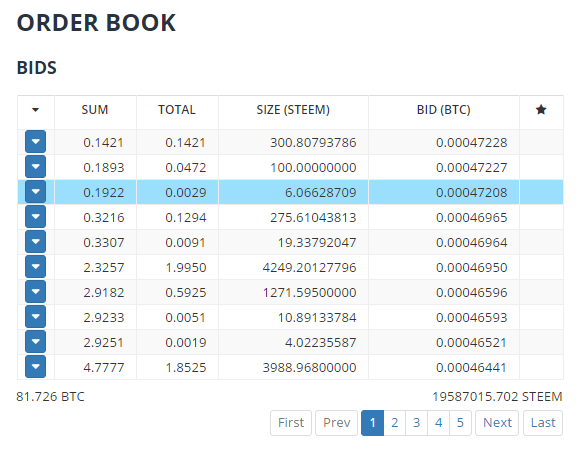This screenshot has width=588, height=449.
Task: Select page 1 in pagination
Action: click(372, 423)
